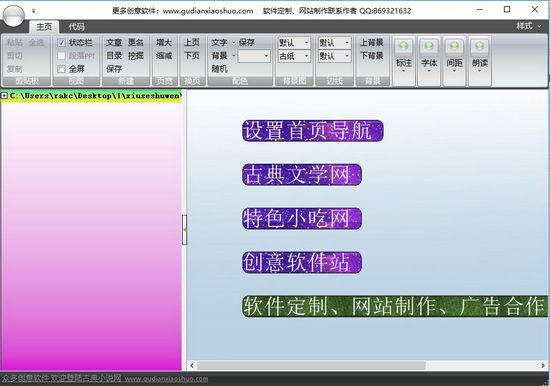
Task: Open the small arrow next to 背景
Action: click(x=233, y=56)
